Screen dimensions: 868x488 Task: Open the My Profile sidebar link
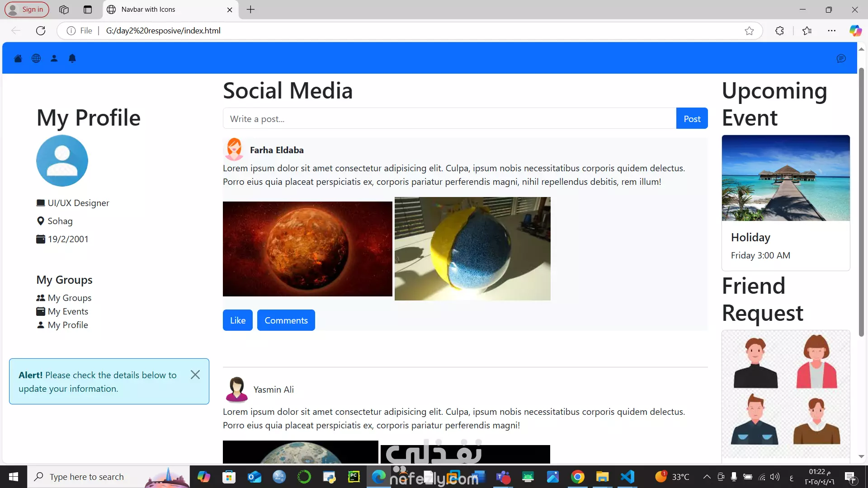62,325
